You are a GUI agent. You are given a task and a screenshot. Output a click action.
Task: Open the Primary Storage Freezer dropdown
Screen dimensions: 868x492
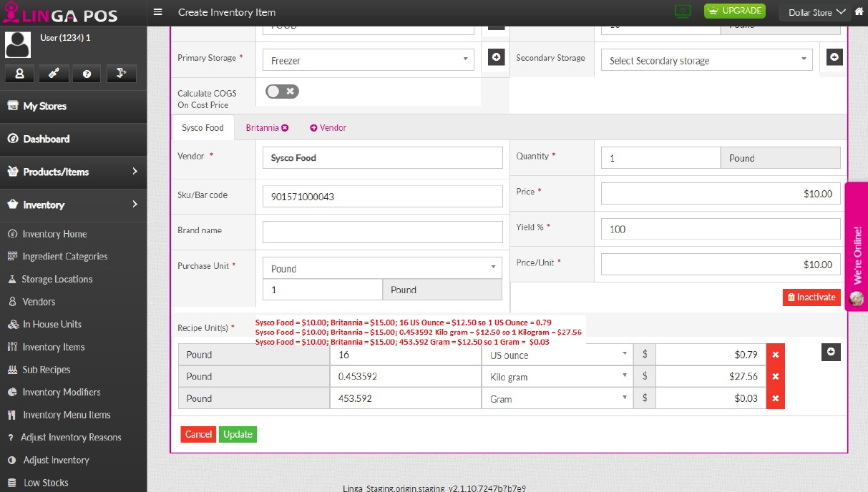369,60
